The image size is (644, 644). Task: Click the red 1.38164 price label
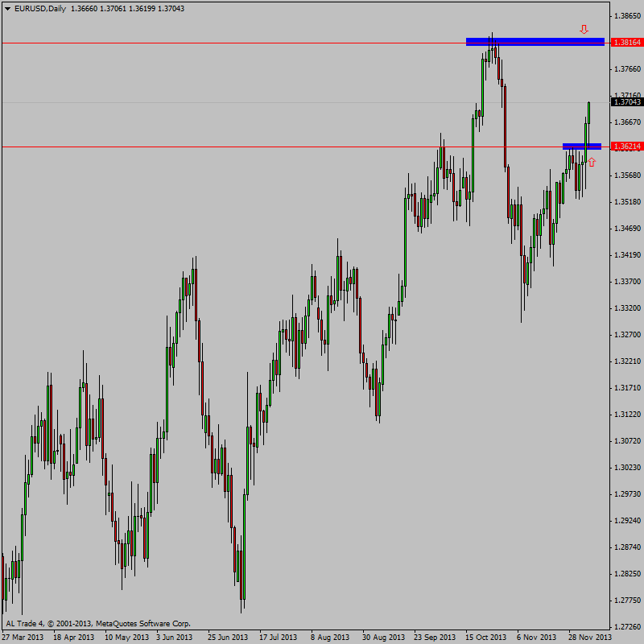tap(626, 42)
